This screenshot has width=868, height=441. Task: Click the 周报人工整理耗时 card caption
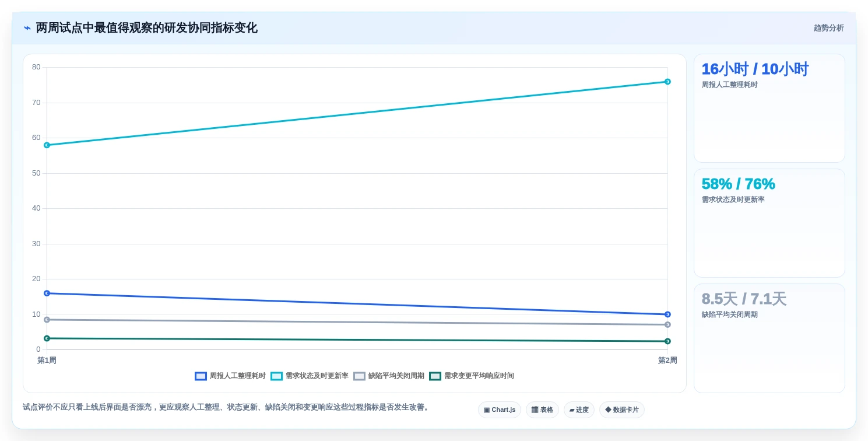click(730, 85)
